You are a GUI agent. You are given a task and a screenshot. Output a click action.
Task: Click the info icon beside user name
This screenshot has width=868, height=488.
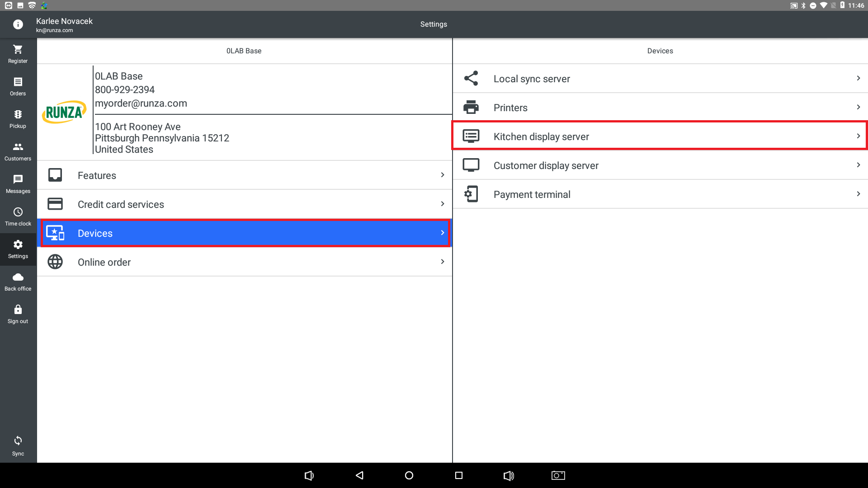18,24
